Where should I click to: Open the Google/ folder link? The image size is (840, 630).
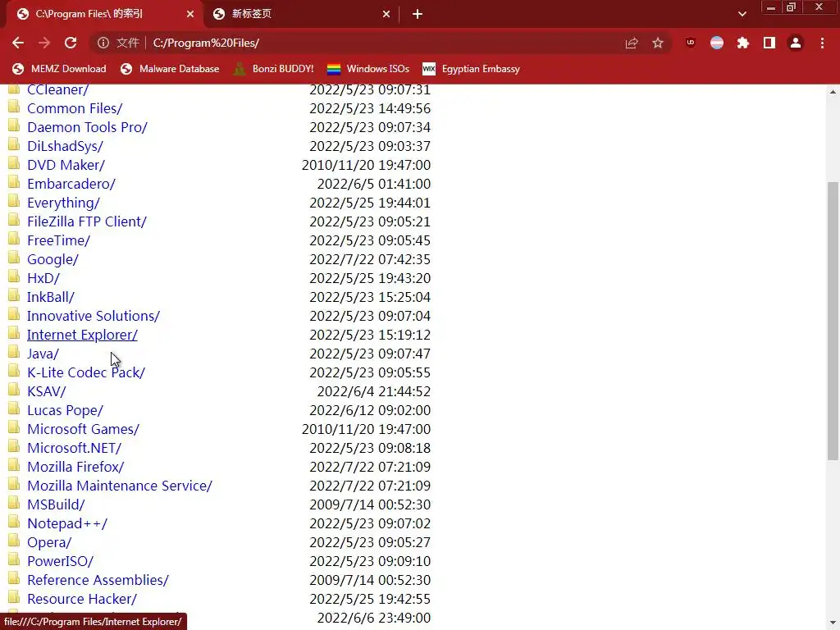pyautogui.click(x=52, y=259)
